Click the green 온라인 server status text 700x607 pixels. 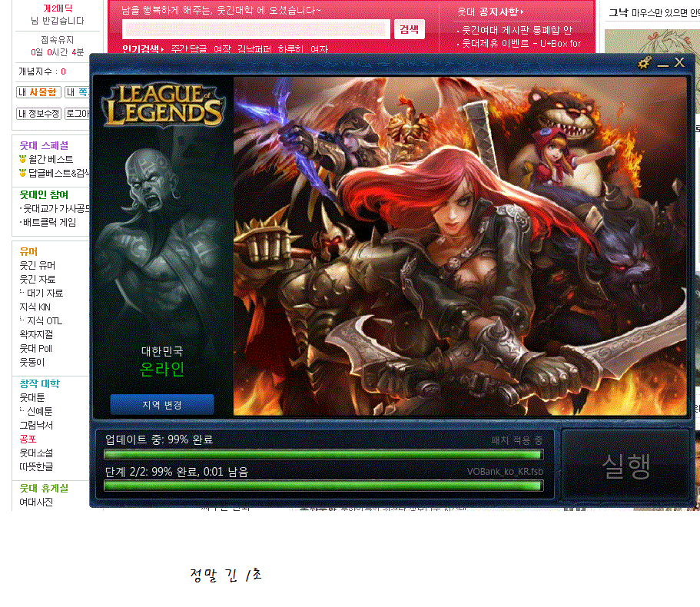[162, 369]
